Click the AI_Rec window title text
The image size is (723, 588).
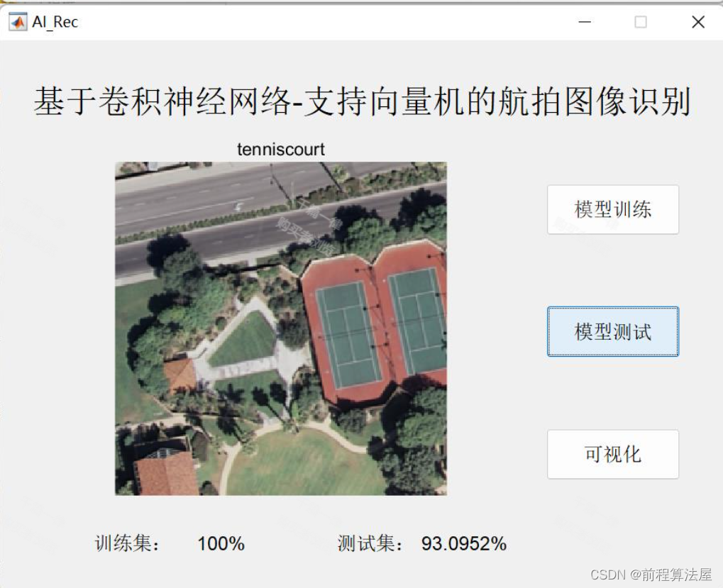(x=55, y=22)
